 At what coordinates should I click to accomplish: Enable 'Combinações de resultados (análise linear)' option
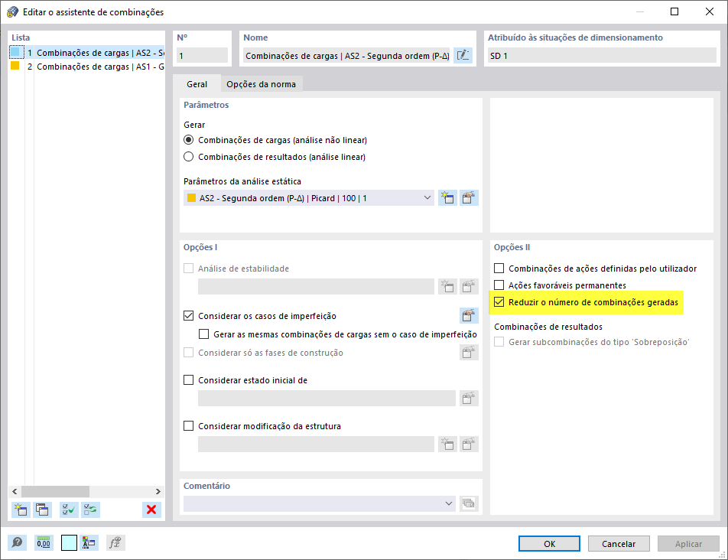[189, 156]
